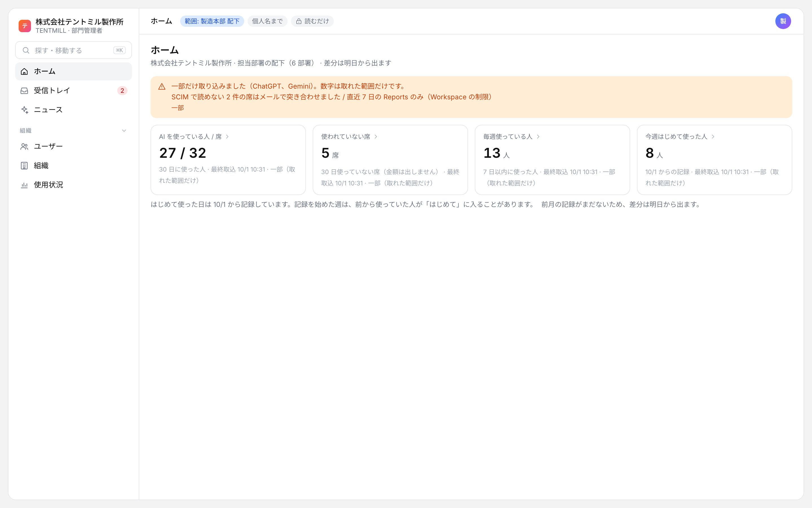This screenshot has width=812, height=508.
Task: Open AI を使っている人 / 席 card chevron
Action: 227,136
